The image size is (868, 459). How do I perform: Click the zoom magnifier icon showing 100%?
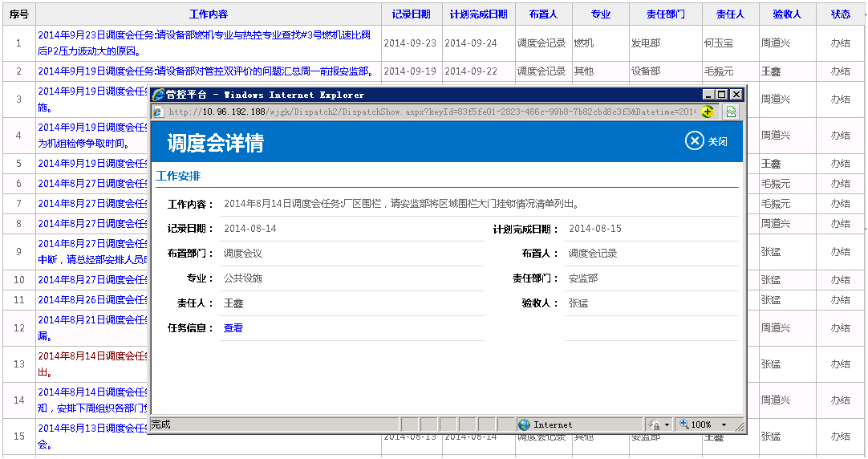(684, 424)
